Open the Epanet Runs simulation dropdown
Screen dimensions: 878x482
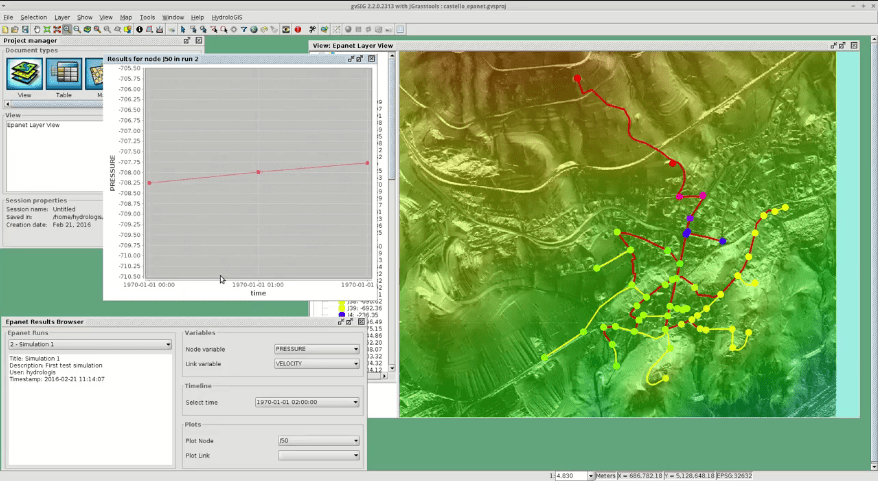point(91,344)
